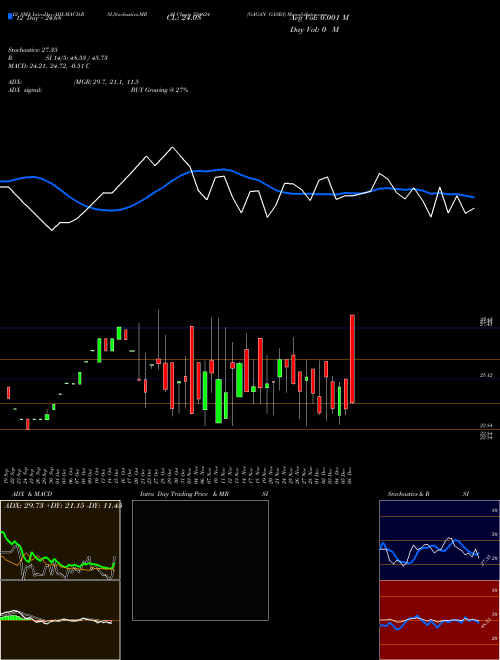Click the 'CL: 24.08' closing price label
500x660 pixels.
184,18
